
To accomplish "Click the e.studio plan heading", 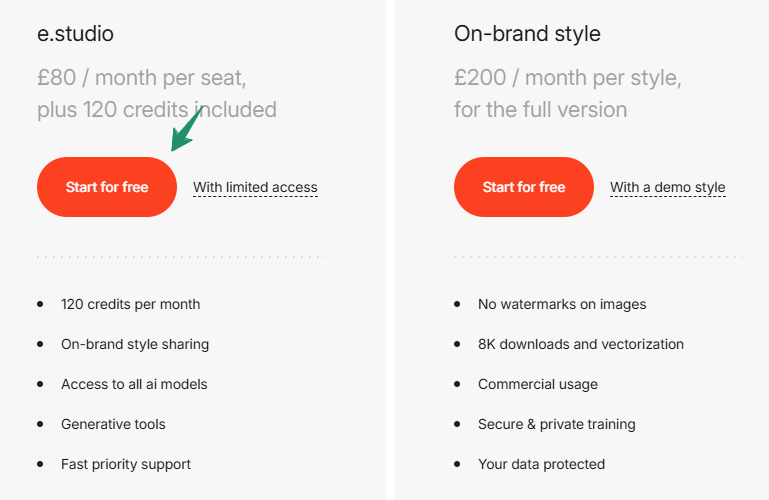I will click(75, 34).
